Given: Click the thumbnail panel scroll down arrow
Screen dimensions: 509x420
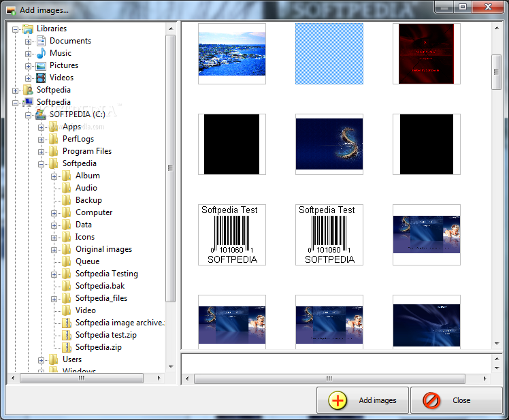Looking at the screenshot, I should pos(497,344).
